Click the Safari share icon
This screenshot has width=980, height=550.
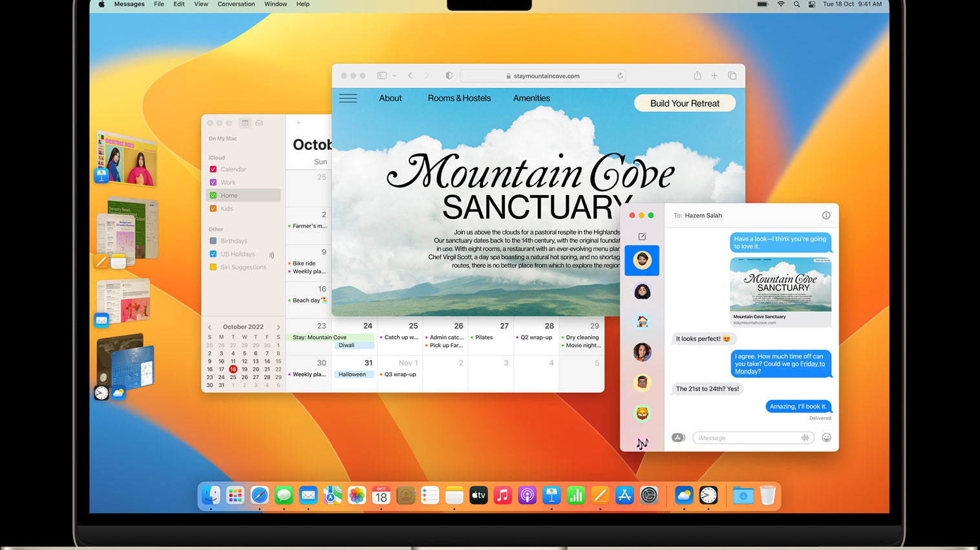click(697, 76)
